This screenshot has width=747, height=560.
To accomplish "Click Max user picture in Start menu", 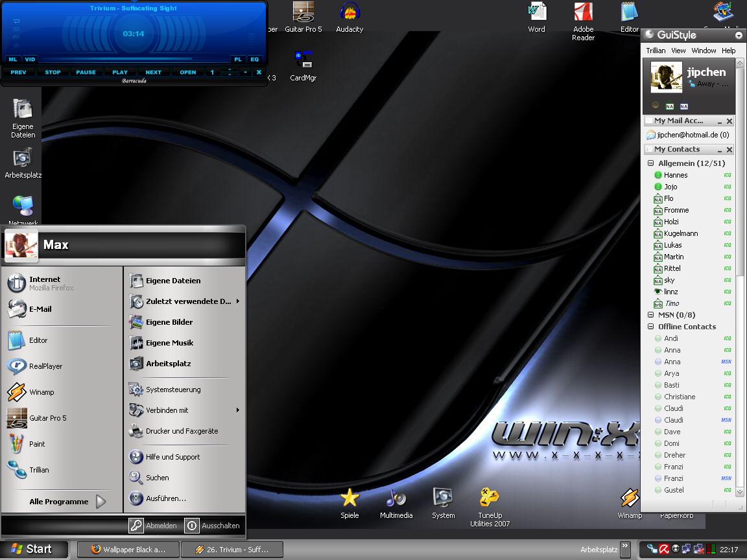I will coord(21,246).
